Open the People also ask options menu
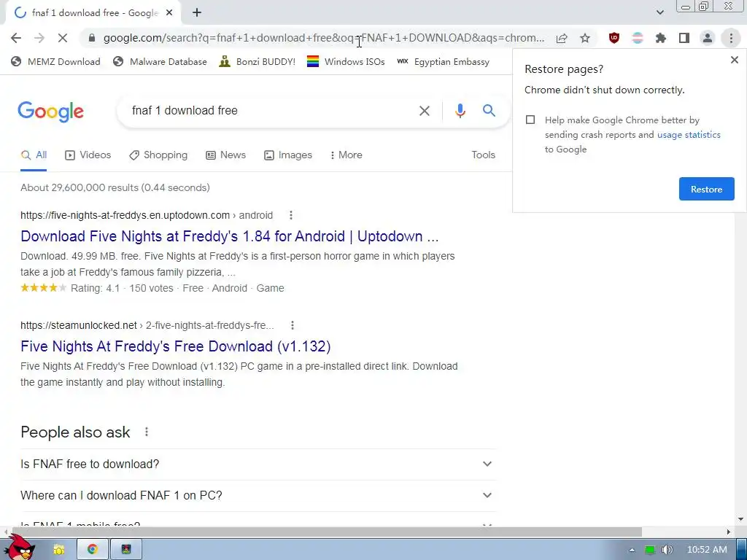The width and height of the screenshot is (747, 560). (x=146, y=432)
